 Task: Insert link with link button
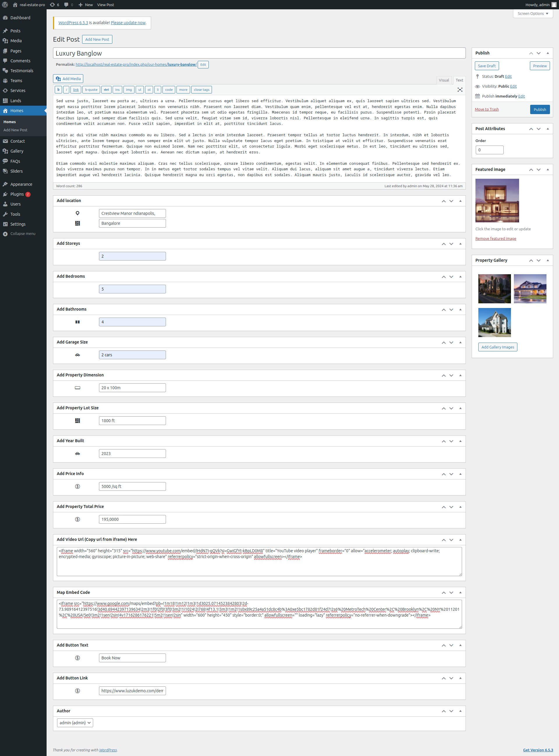[76, 90]
